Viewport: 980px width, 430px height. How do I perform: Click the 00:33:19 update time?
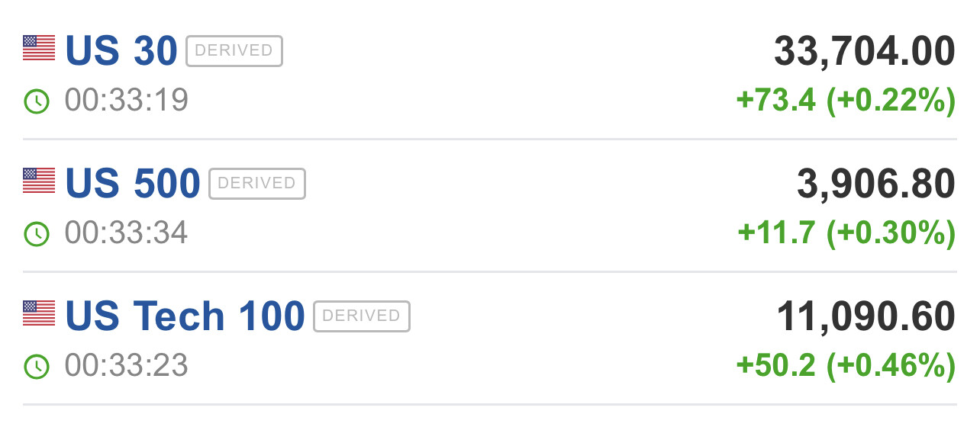(127, 101)
